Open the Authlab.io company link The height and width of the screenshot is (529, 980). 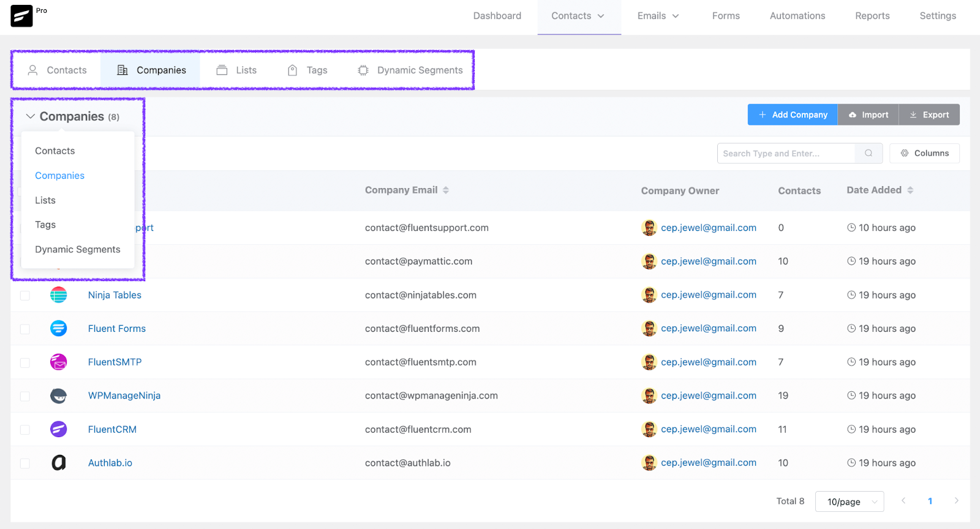coord(110,463)
